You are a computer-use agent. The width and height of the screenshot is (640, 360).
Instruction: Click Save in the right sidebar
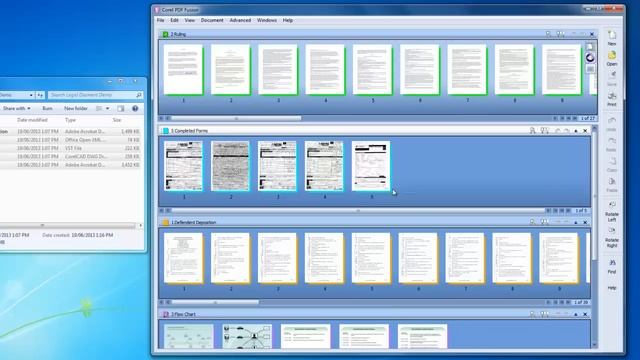pyautogui.click(x=611, y=78)
